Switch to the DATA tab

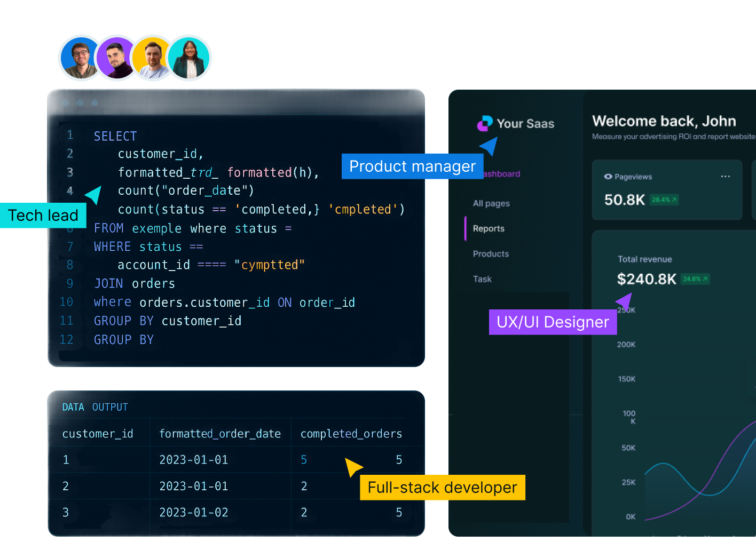pyautogui.click(x=73, y=407)
